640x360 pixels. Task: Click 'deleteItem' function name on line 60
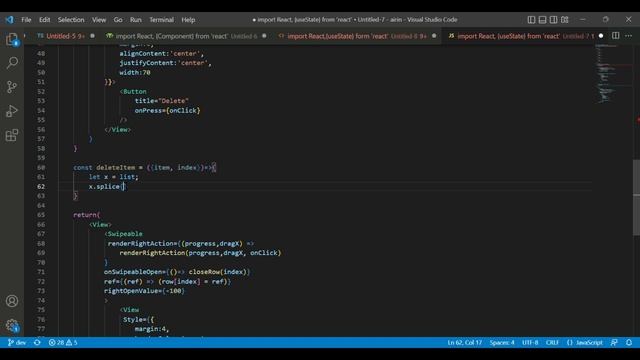click(116, 167)
